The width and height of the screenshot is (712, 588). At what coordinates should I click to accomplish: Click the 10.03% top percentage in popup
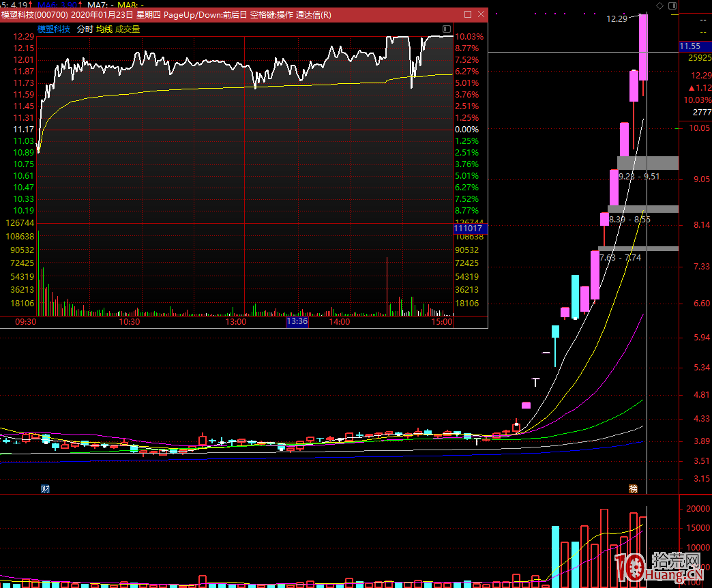click(x=469, y=37)
